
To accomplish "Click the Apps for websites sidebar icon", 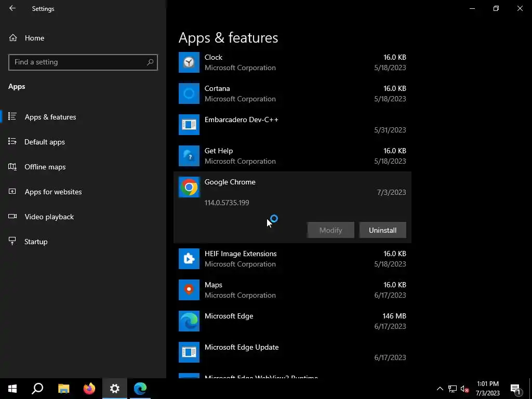I will pos(12,191).
